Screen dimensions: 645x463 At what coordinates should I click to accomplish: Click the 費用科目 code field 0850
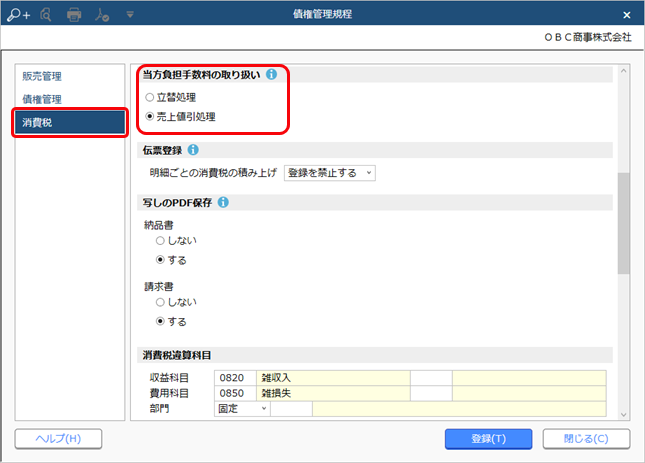(235, 394)
